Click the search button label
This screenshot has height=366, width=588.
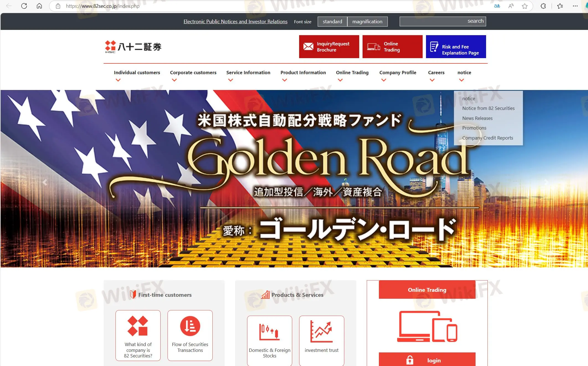[x=476, y=21]
